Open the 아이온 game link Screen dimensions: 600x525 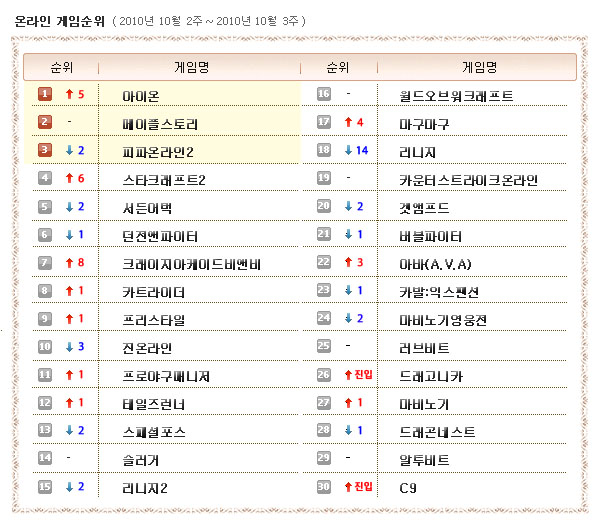tap(140, 96)
